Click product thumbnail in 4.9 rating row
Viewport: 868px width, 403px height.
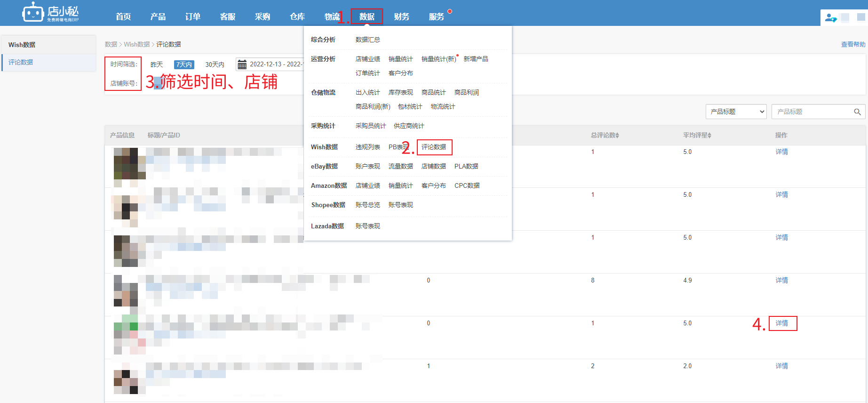[126, 291]
